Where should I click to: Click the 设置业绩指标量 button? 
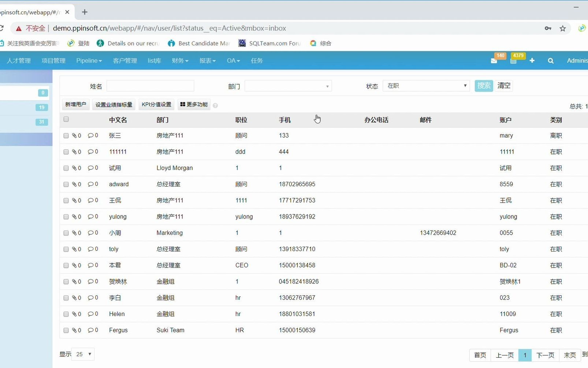coord(114,104)
